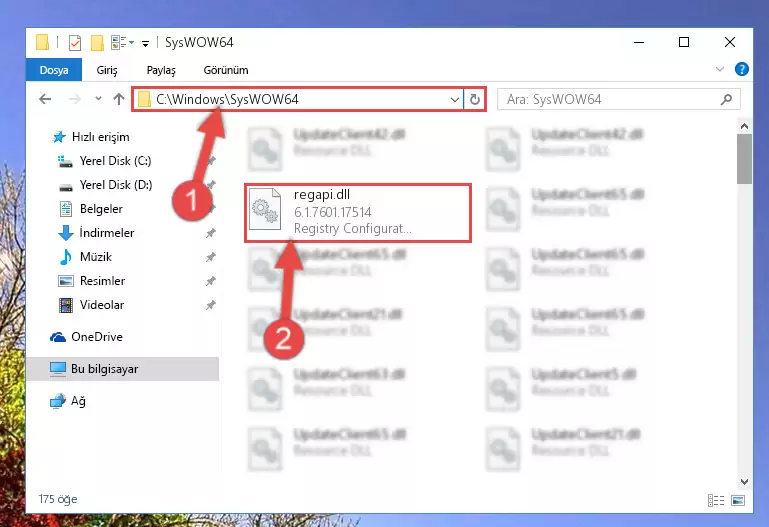Click the Müzik pin icon
The image size is (769, 527).
(210, 257)
